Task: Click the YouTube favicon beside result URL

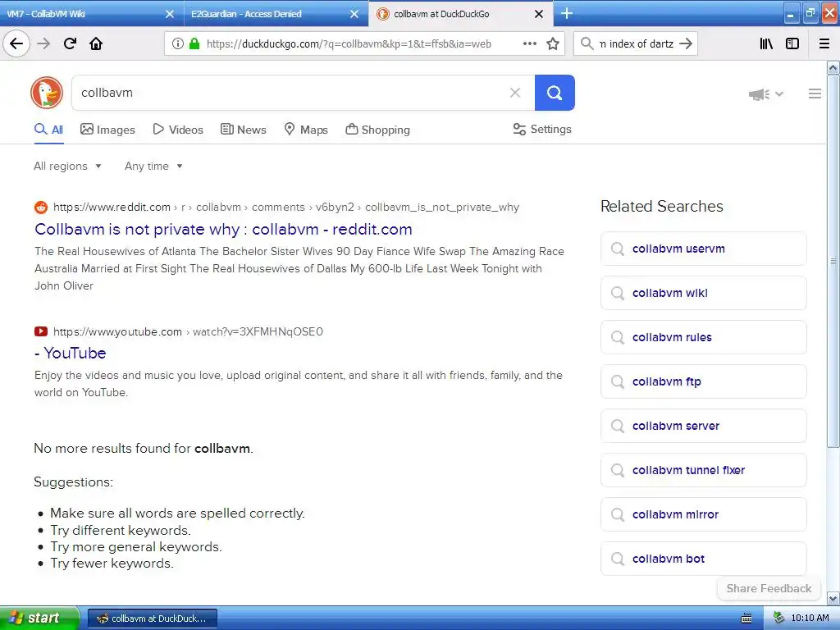Action: tap(41, 331)
